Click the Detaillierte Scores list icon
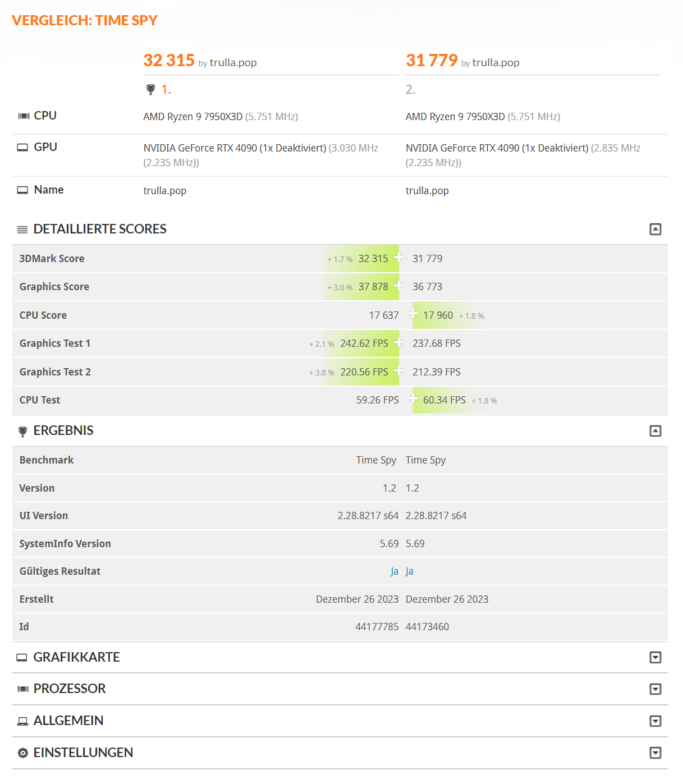683x784 pixels. [22, 230]
